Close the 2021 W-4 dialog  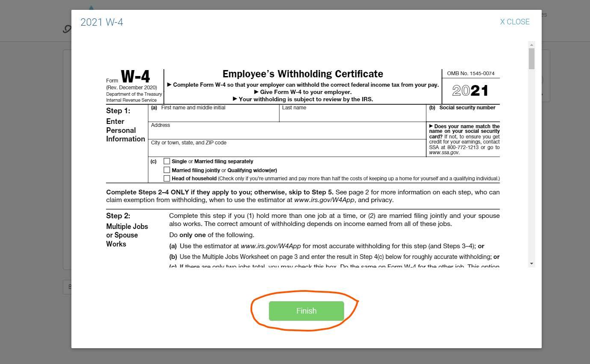point(515,22)
